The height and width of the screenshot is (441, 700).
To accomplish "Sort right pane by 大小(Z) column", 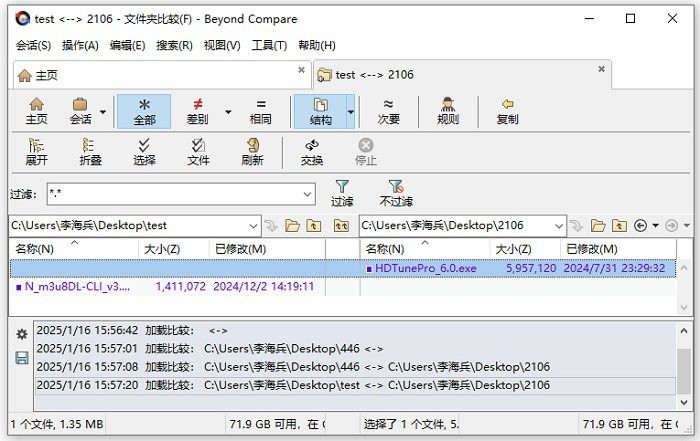I will pos(514,249).
